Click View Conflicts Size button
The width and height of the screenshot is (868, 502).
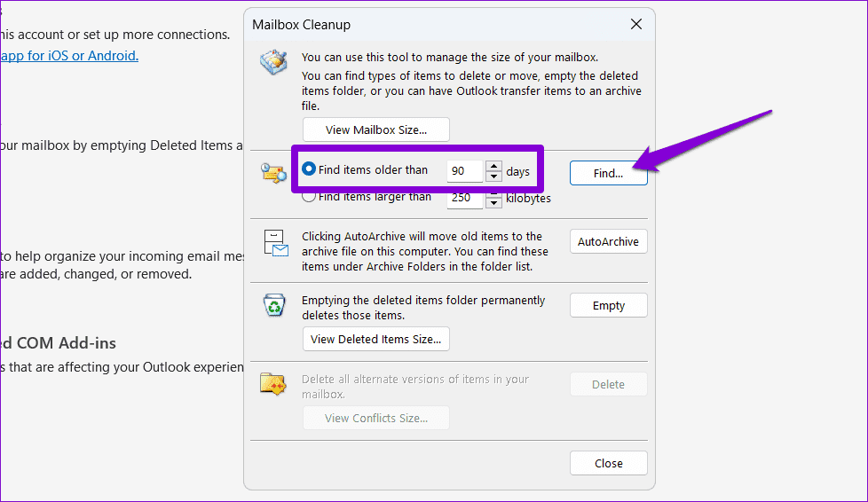pos(376,418)
